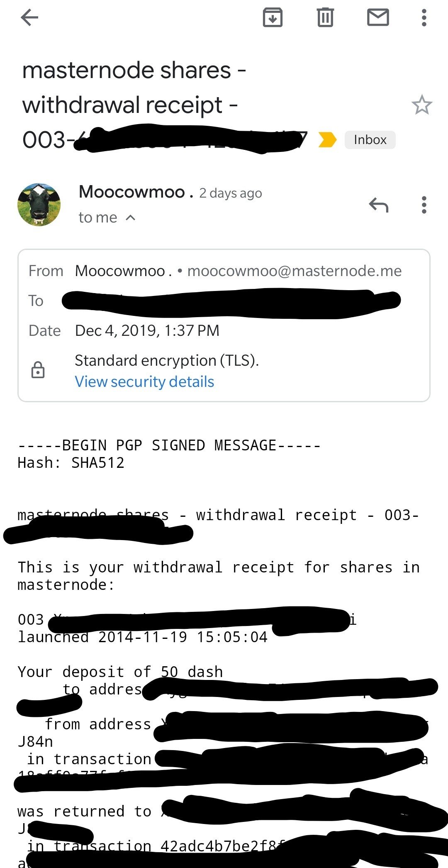The width and height of the screenshot is (448, 868).
Task: Tap the Inbox label chip
Action: click(x=370, y=139)
